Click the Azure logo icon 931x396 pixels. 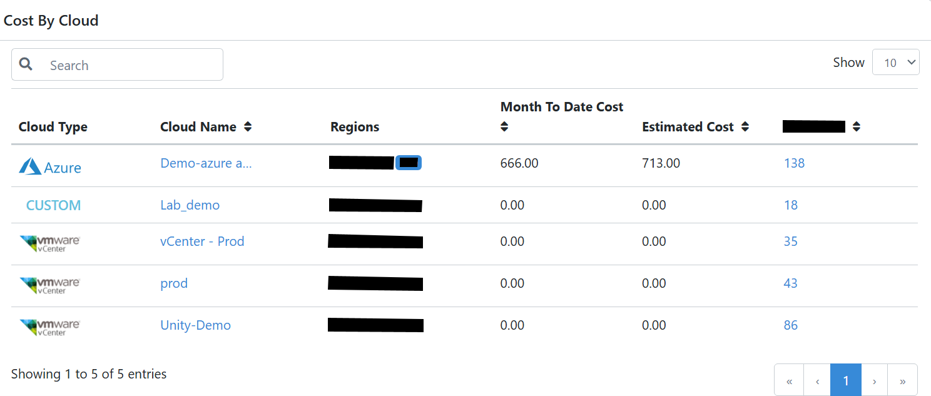[x=50, y=167]
